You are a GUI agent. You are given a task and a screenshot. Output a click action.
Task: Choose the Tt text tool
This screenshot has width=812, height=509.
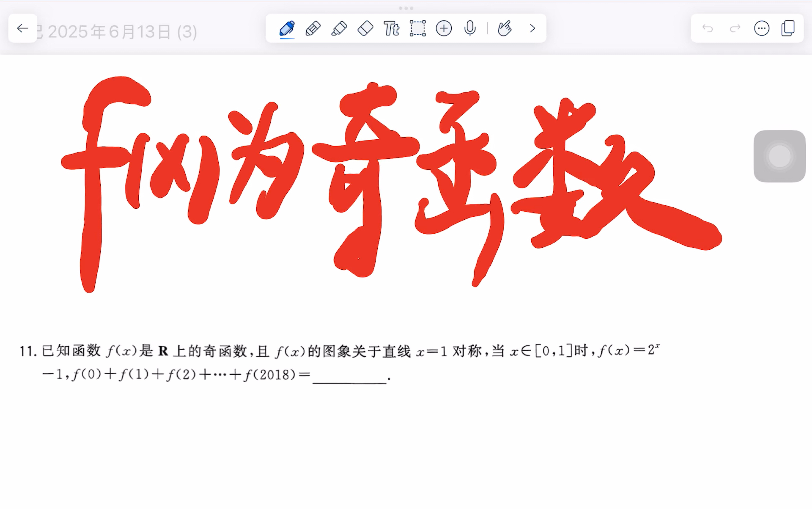pos(393,28)
